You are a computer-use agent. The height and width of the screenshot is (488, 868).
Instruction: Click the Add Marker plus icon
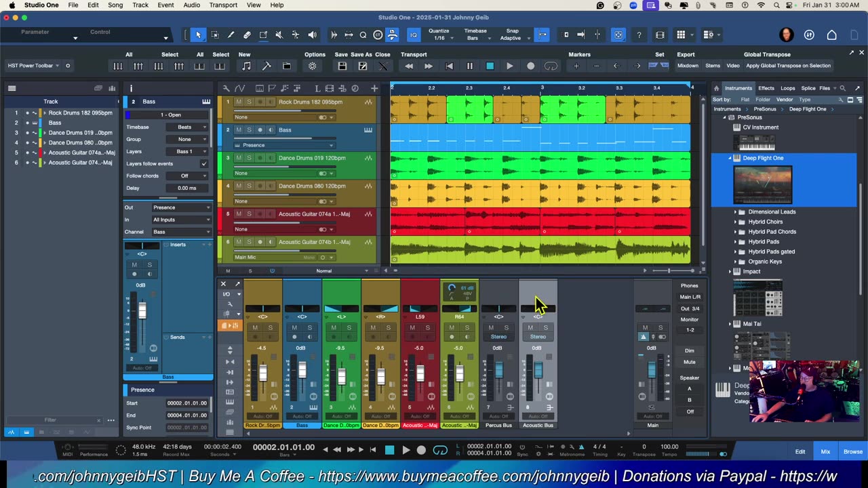coord(576,66)
